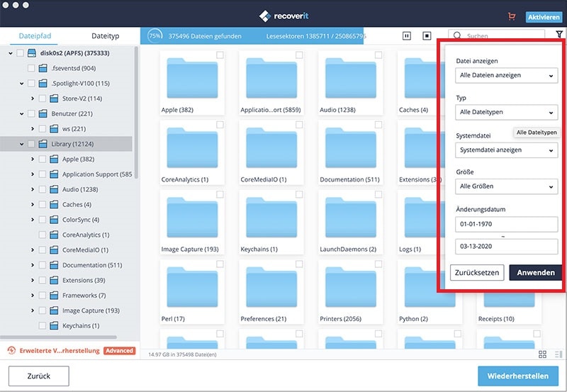Open the Systemdatei anzeigen dropdown
This screenshot has height=392, width=567.
(506, 150)
